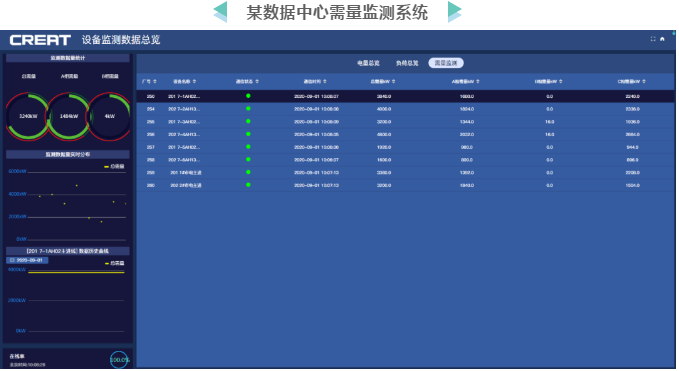The width and height of the screenshot is (679, 371).
Task: Click green status dot for 201 7-3AH02 row
Action: pyautogui.click(x=248, y=121)
